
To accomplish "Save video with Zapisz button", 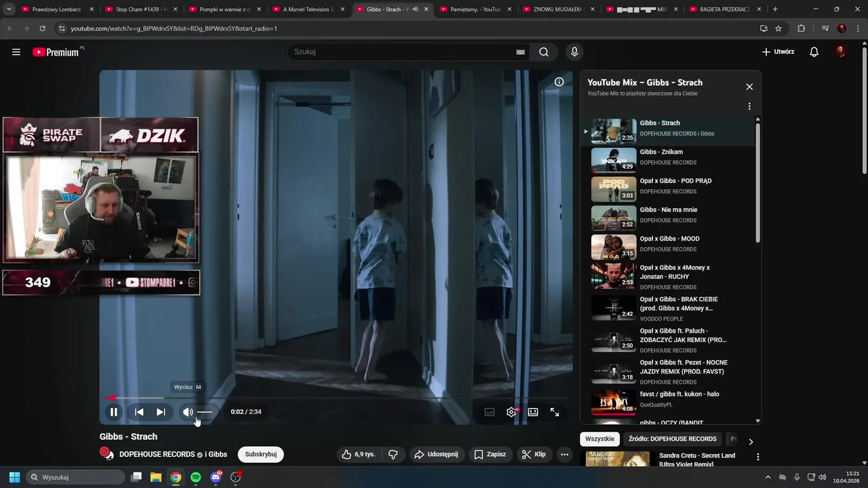I will [490, 454].
